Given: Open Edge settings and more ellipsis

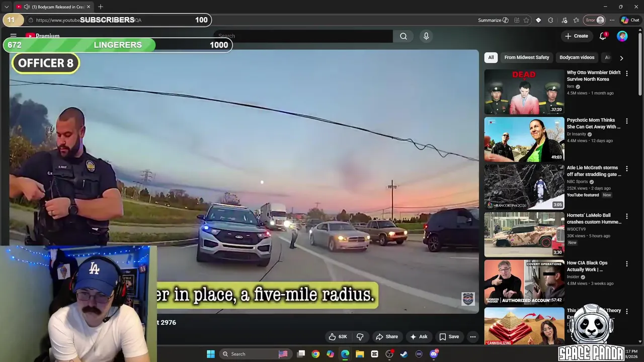Looking at the screenshot, I should [x=612, y=20].
